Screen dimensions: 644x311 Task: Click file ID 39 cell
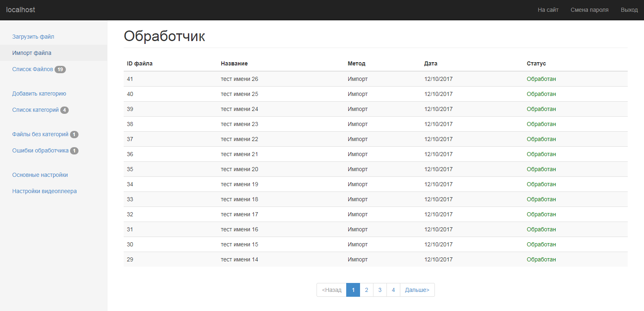(x=130, y=109)
